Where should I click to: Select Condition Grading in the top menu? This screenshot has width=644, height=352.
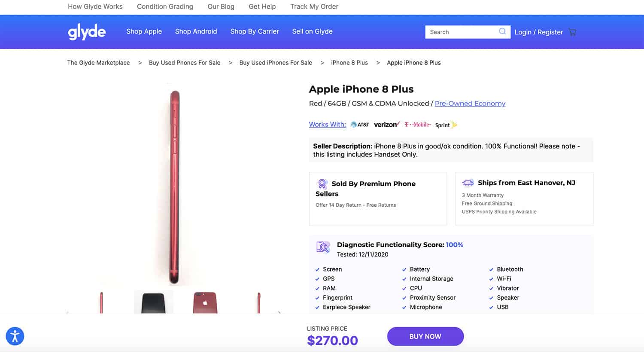pos(165,6)
